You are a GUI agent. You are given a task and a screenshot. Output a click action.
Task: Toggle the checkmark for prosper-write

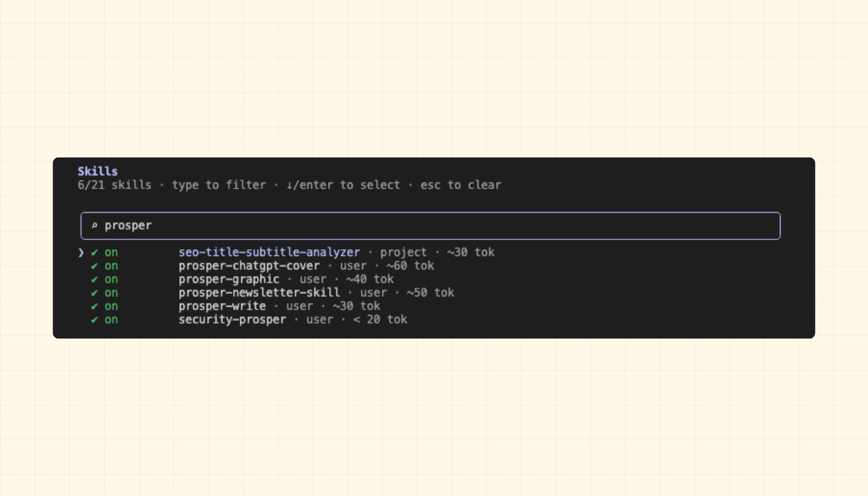coord(94,306)
